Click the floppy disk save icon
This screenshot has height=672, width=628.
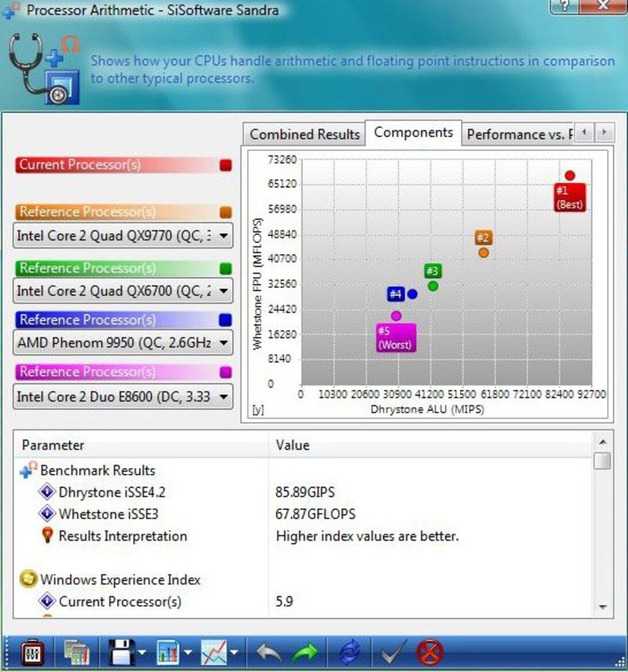click(x=121, y=652)
